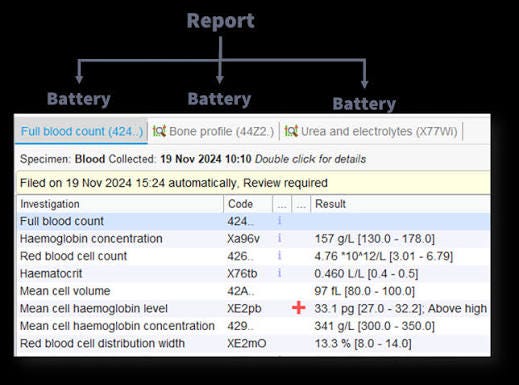Click the Investigation column header
Screen dimensions: 519x385
click(x=120, y=204)
